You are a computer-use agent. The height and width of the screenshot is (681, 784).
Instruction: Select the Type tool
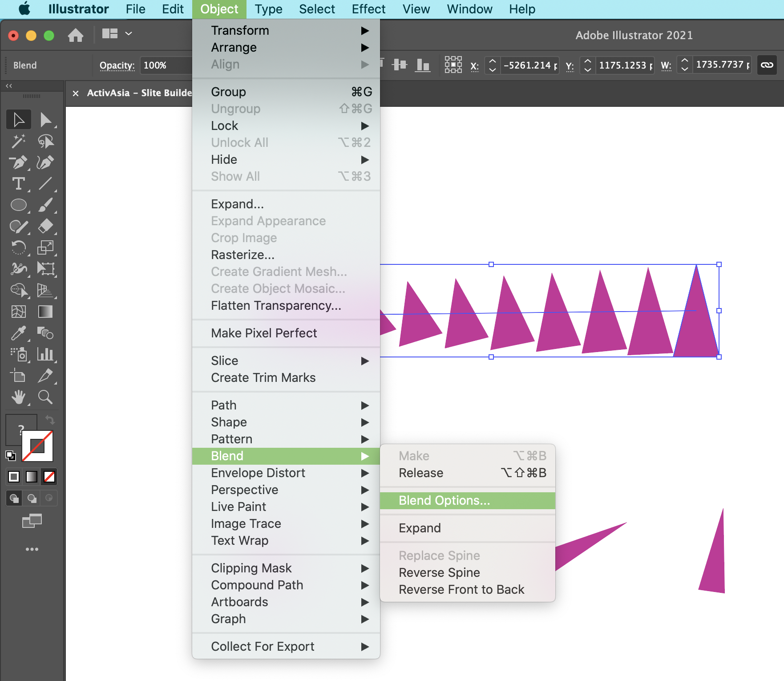(x=18, y=184)
